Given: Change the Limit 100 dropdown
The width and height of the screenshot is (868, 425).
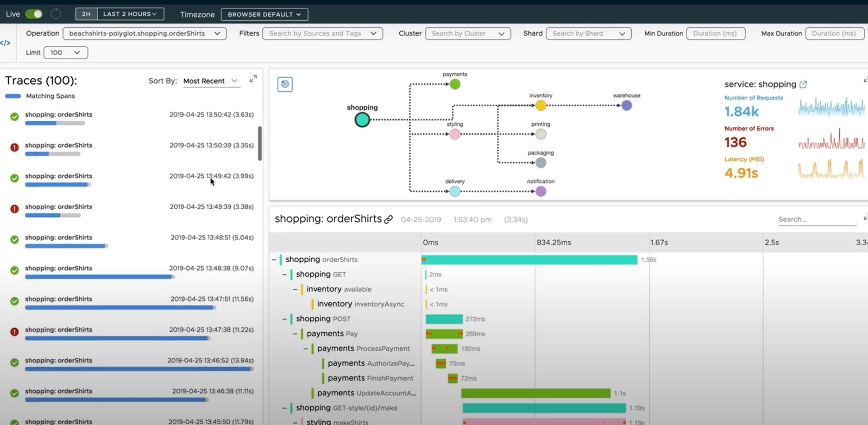Looking at the screenshot, I should click(65, 52).
